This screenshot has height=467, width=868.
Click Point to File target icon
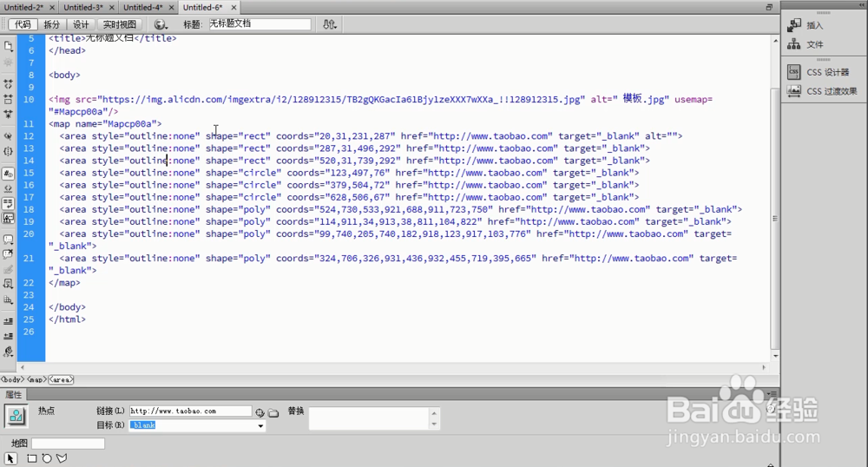[260, 412]
